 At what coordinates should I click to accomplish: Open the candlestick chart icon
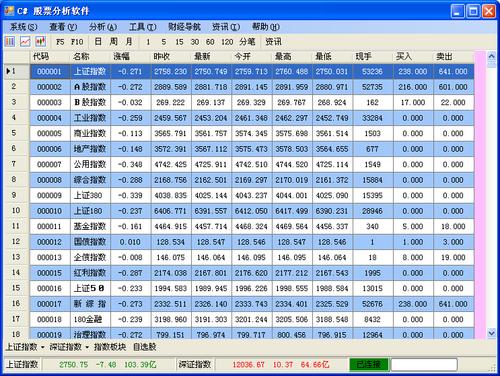point(41,42)
